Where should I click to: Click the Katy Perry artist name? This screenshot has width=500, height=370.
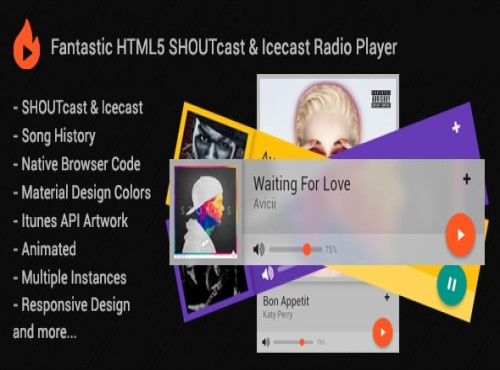coord(278,314)
